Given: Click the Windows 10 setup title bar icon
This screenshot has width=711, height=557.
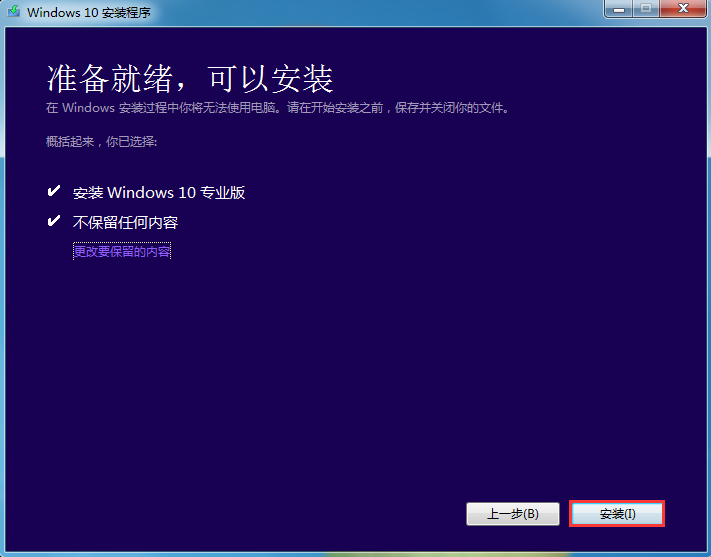Looking at the screenshot, I should point(14,11).
